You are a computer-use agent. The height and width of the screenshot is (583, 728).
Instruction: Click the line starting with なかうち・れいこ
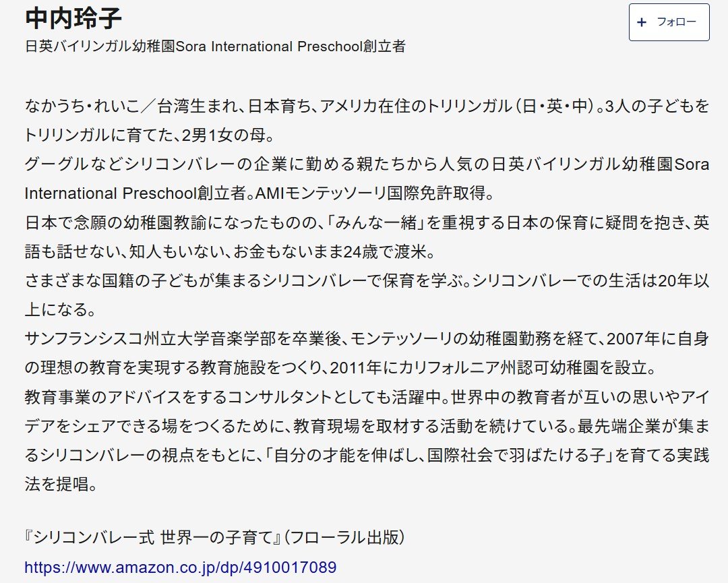tap(367, 106)
